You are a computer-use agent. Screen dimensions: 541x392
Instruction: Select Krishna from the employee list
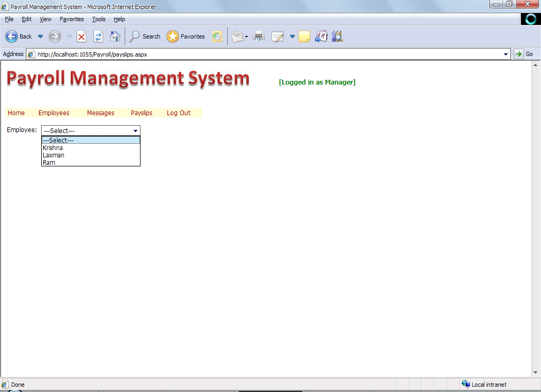point(53,148)
